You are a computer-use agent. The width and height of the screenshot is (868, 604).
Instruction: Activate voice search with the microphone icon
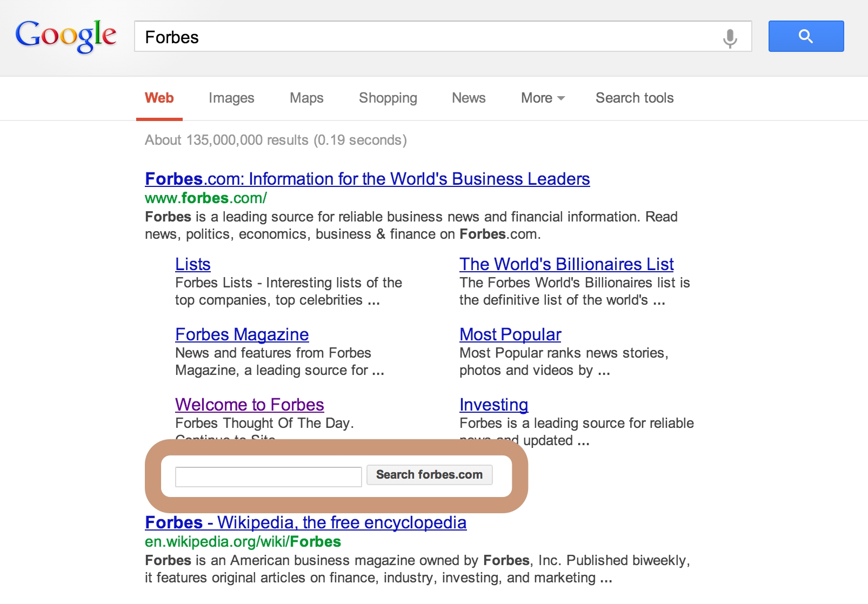tap(730, 37)
